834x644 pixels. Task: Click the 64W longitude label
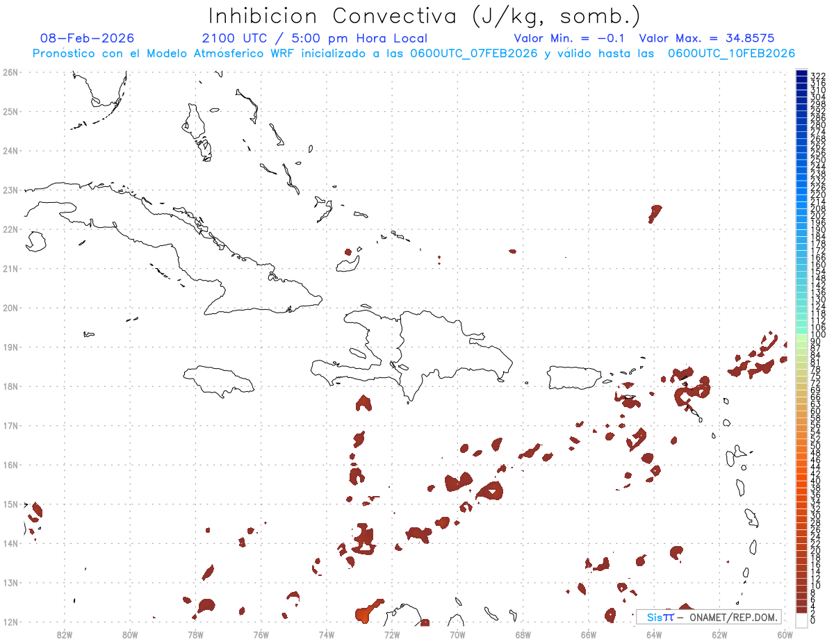[x=654, y=634]
